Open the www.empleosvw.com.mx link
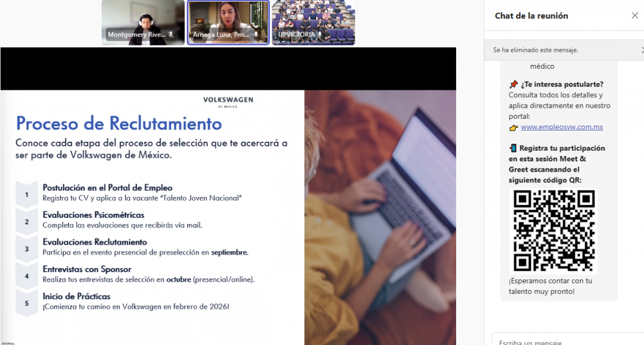The width and height of the screenshot is (644, 345). 562,127
